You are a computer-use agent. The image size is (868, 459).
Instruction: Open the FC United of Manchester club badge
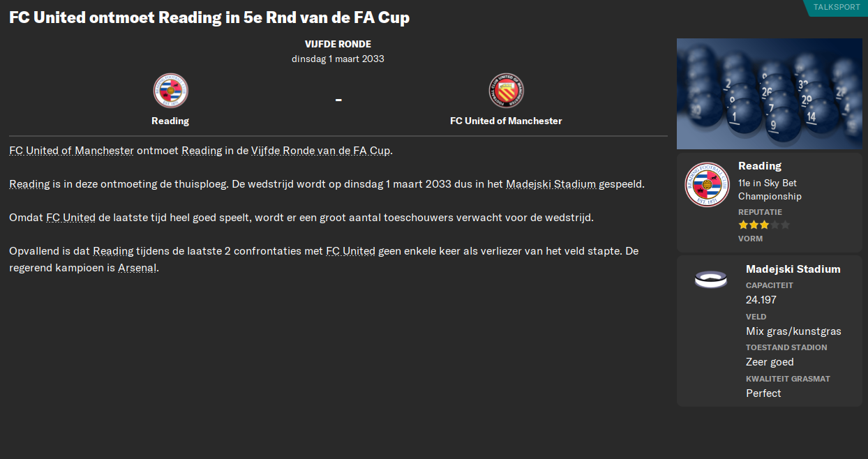coord(506,90)
